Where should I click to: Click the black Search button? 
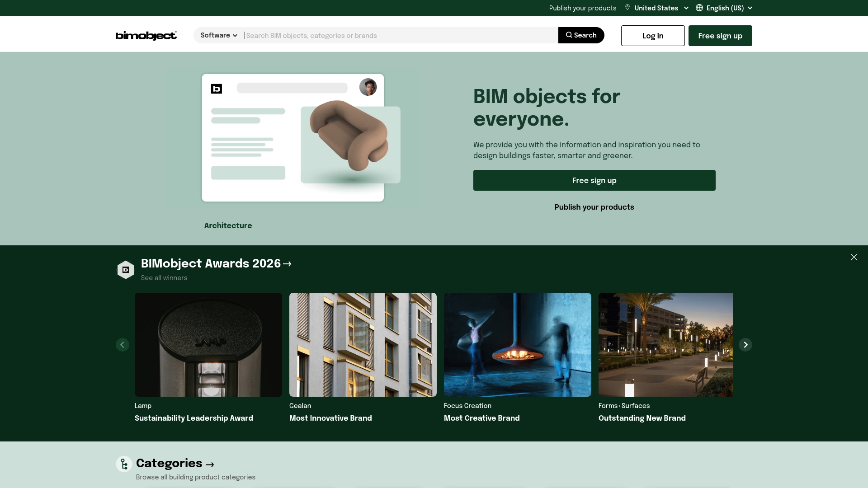click(x=581, y=35)
